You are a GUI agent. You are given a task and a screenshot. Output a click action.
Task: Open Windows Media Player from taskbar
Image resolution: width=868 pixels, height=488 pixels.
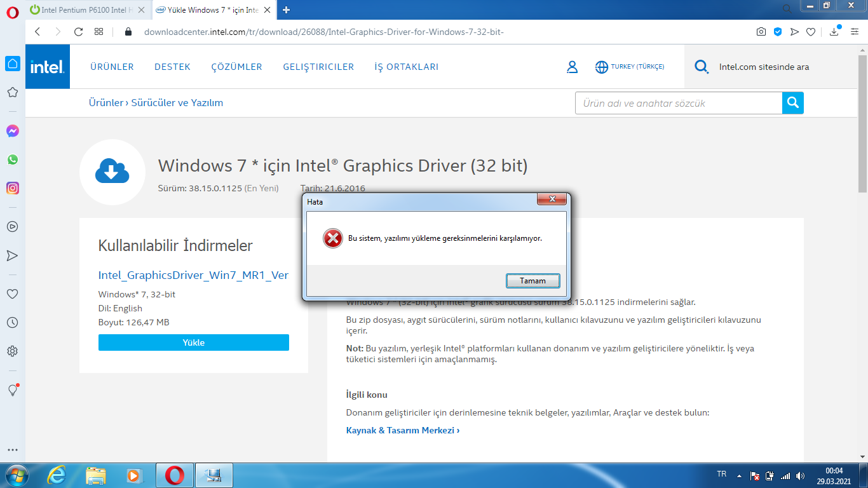[x=134, y=475]
